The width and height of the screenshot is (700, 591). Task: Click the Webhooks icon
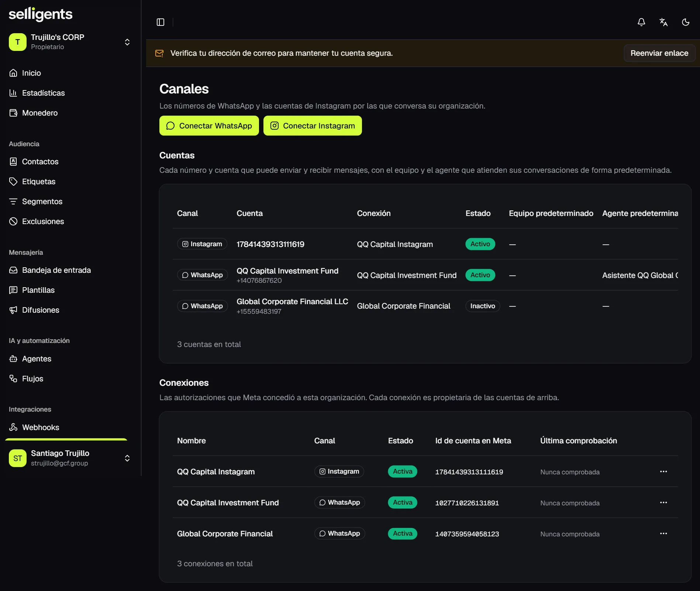coord(13,427)
